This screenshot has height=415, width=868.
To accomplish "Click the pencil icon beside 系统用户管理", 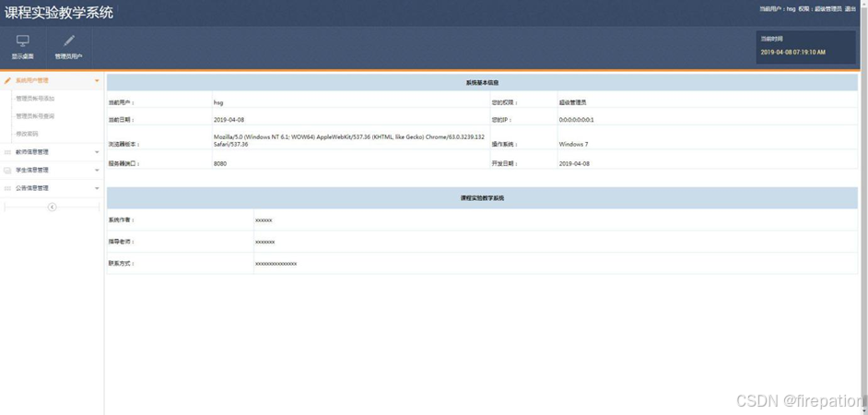I will click(x=7, y=80).
